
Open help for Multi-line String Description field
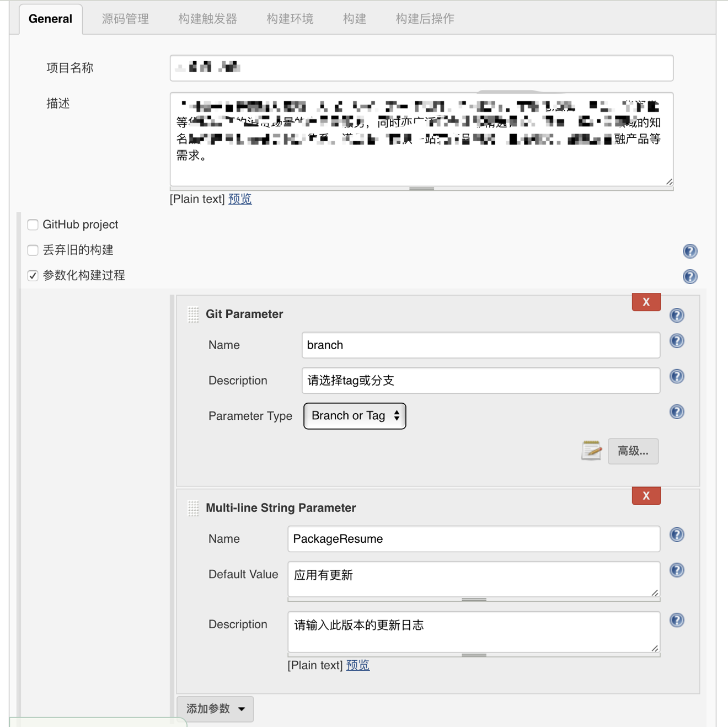point(677,620)
